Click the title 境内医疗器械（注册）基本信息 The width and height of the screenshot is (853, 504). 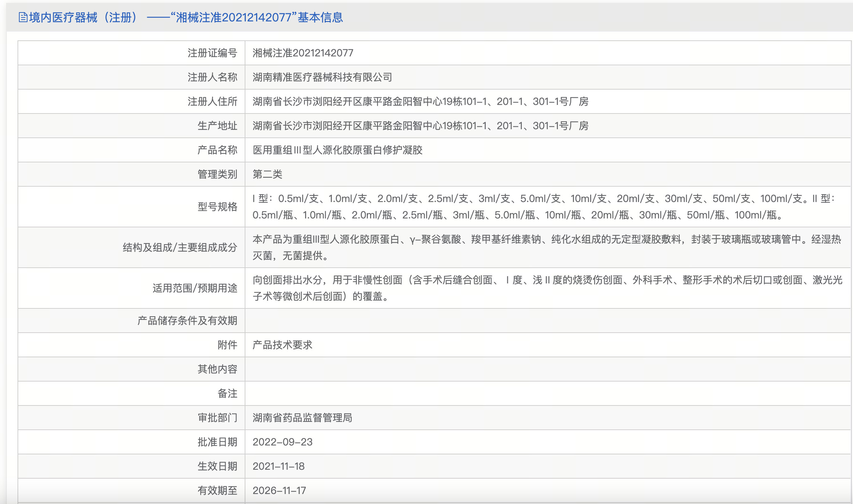coord(186,17)
